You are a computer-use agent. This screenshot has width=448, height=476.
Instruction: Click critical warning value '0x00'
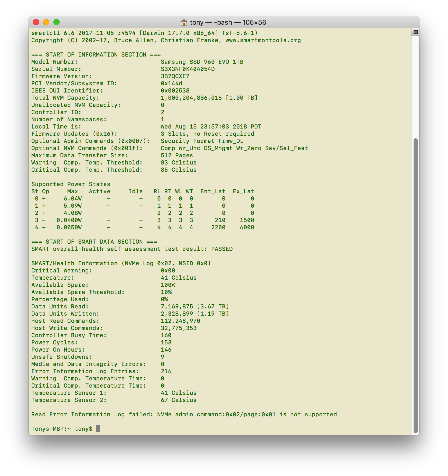pos(168,271)
